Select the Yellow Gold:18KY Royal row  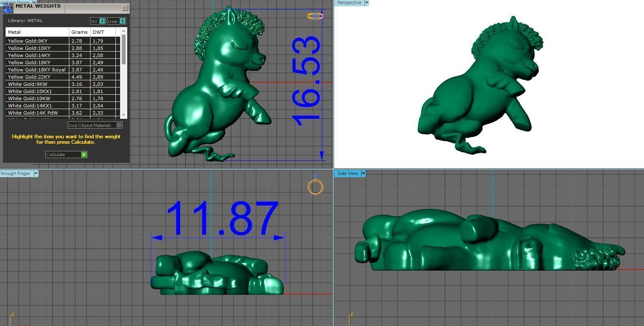(63, 70)
